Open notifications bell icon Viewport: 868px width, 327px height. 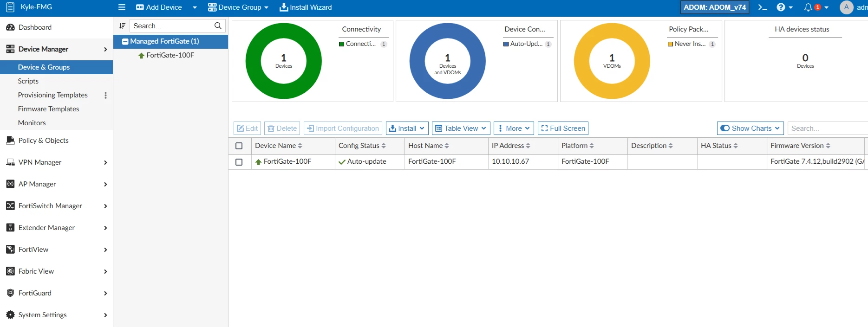click(x=808, y=7)
